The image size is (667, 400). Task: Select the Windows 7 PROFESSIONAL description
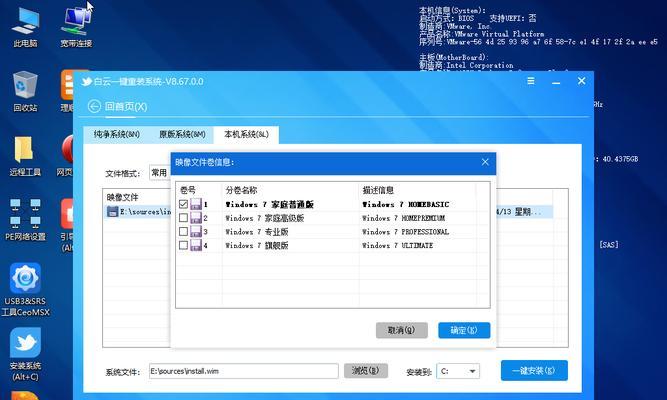tap(405, 231)
